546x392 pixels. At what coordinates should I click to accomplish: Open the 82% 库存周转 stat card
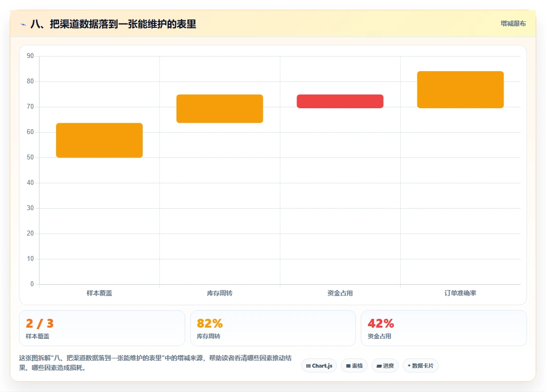pos(273,328)
